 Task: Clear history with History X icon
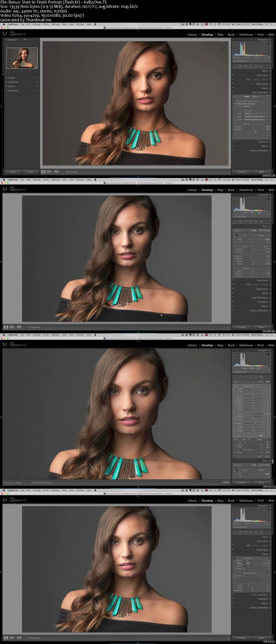[x=37, y=86]
